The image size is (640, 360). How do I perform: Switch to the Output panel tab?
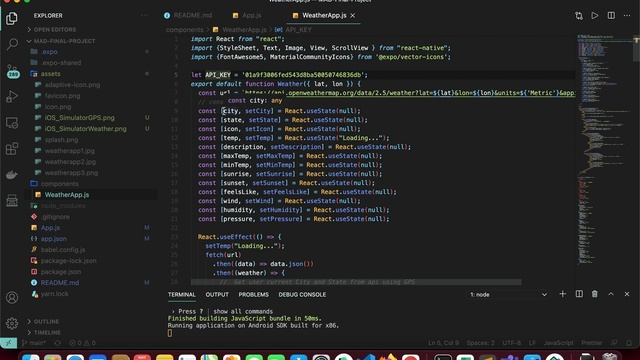(x=217, y=294)
